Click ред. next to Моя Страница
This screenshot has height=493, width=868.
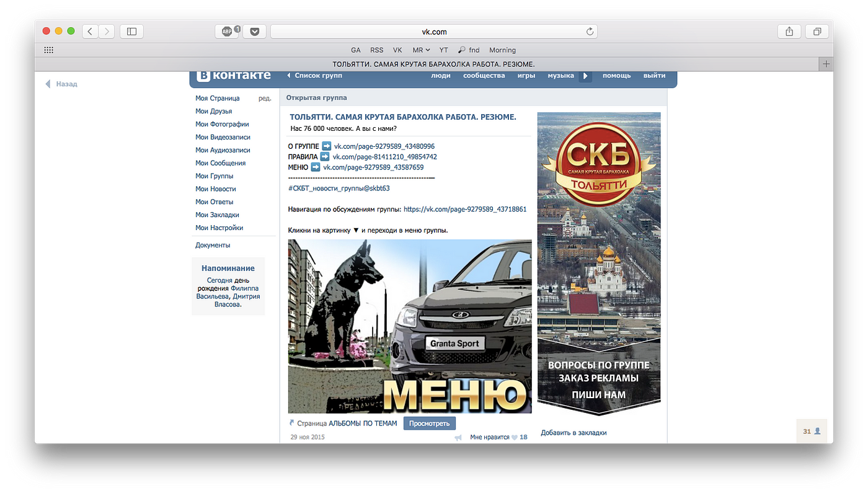click(265, 98)
